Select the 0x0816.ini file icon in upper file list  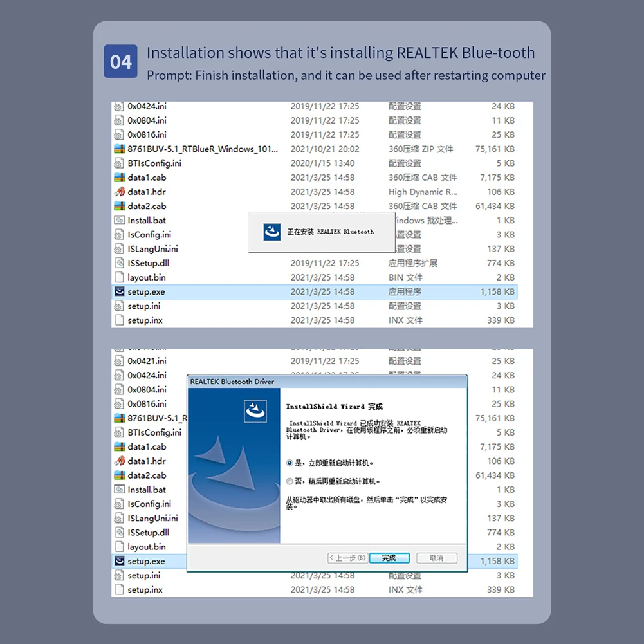[119, 134]
